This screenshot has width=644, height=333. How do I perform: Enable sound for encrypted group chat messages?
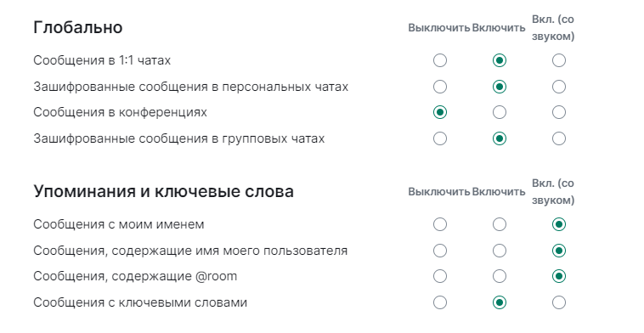coord(558,138)
